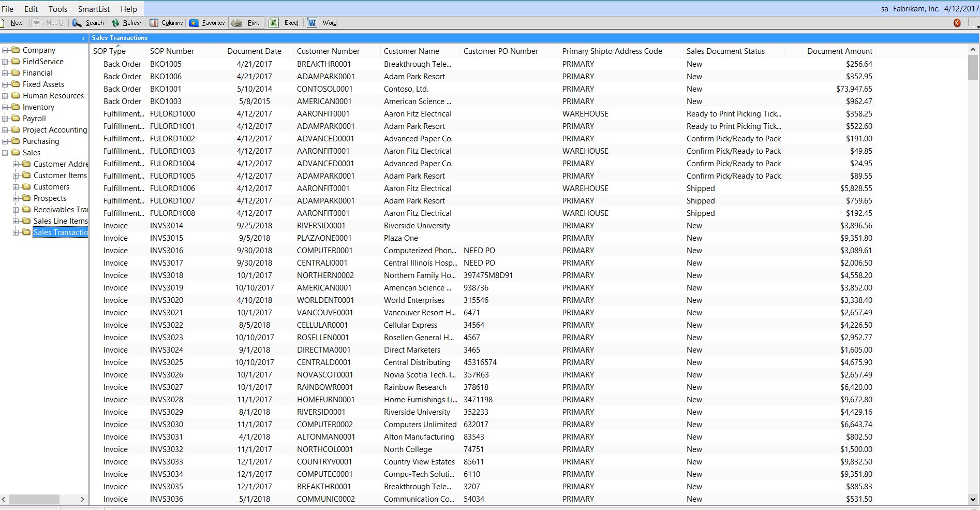This screenshot has height=510, width=980.
Task: Export the list with the Excel icon
Action: [x=274, y=23]
